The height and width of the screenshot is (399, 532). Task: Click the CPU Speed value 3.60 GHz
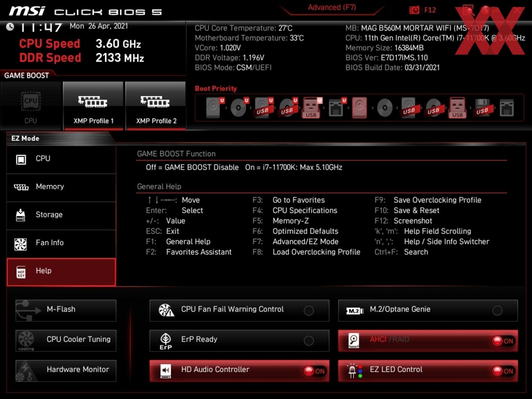tap(118, 44)
